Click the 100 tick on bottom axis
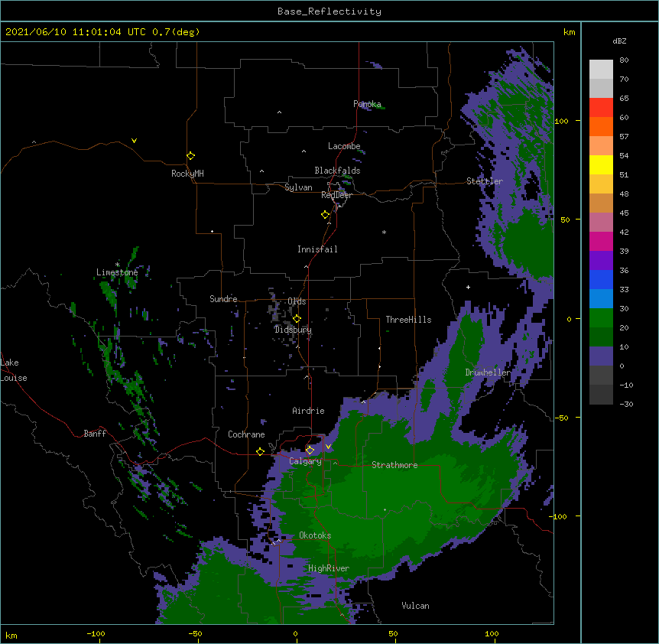The width and height of the screenshot is (659, 644). pos(492,633)
